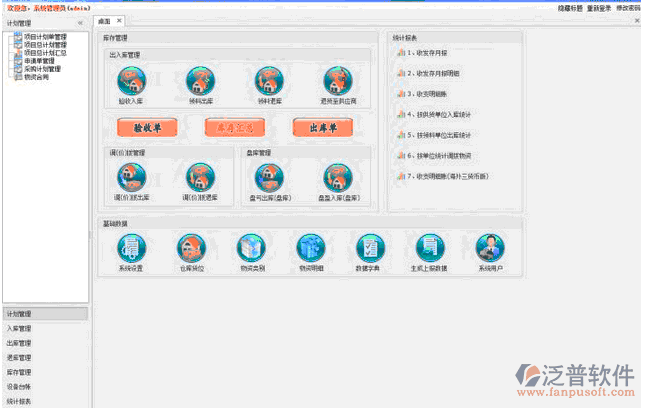Open the 验收入库 icon
Image resolution: width=645 pixels, height=408 pixels.
pyautogui.click(x=131, y=81)
